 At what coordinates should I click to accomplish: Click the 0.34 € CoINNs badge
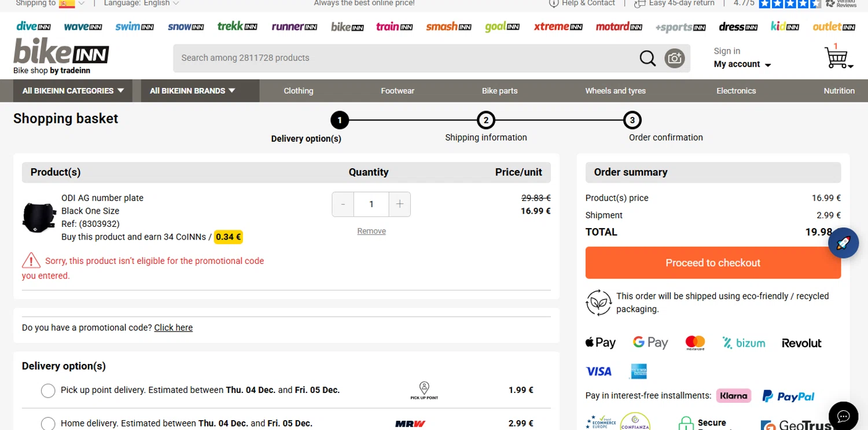pyautogui.click(x=229, y=237)
